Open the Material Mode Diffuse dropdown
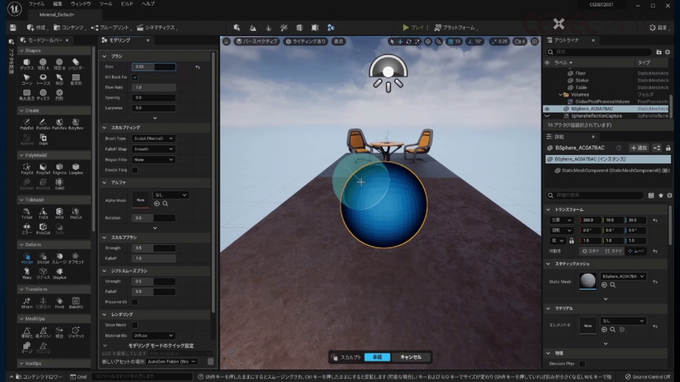The image size is (680, 382). [153, 336]
